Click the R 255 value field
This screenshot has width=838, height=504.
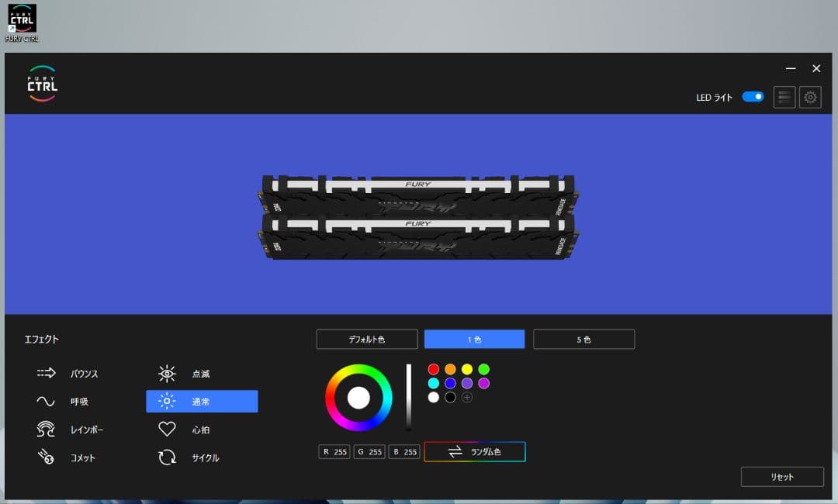coord(334,452)
